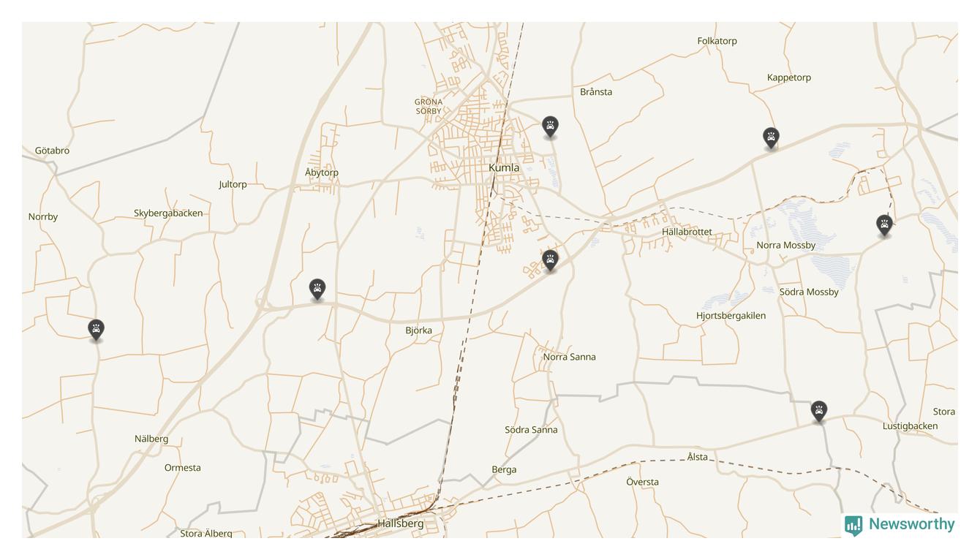Click the car crash marker north of Kumla

point(550,126)
